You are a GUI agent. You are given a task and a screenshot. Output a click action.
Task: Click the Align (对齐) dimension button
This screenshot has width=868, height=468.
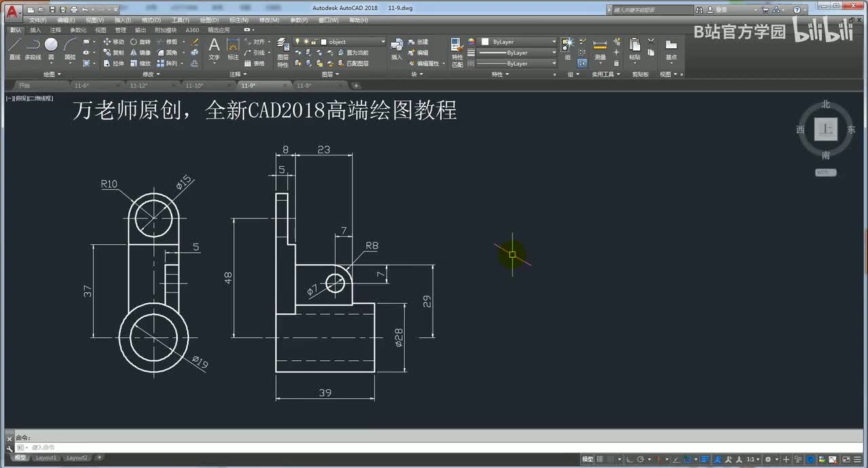tap(254, 42)
